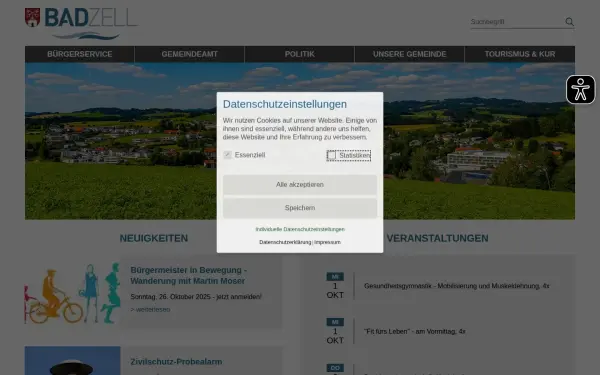
Task: Open event "Fit fürs Leben" am Vormittag
Action: pos(415,331)
